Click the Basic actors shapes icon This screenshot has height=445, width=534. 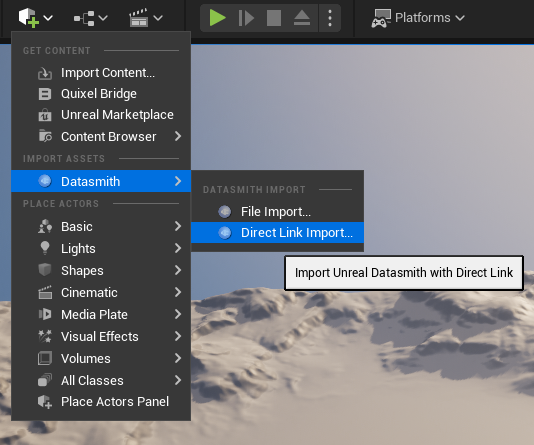45,226
